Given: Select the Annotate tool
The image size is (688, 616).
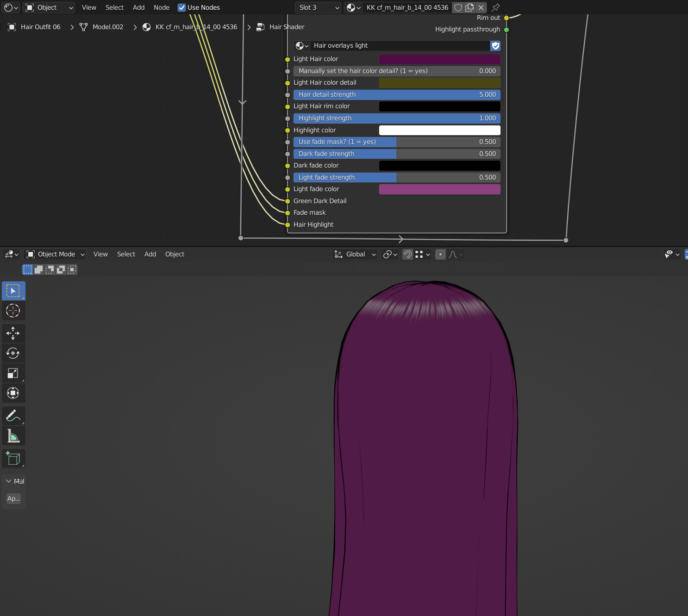Looking at the screenshot, I should pyautogui.click(x=13, y=415).
